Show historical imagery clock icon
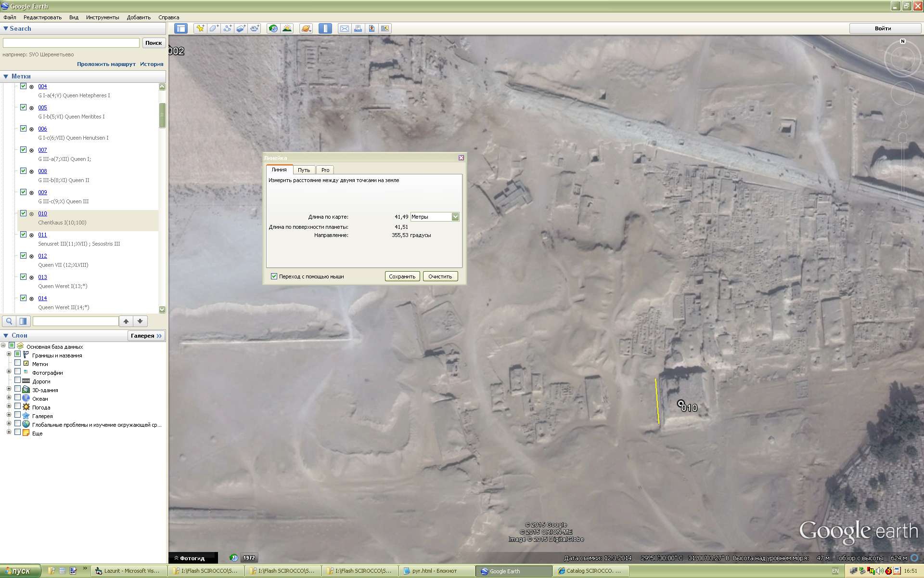 (273, 28)
